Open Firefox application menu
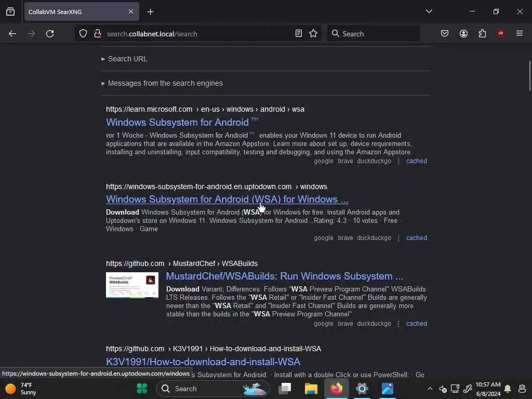The image size is (532, 399). (520, 33)
